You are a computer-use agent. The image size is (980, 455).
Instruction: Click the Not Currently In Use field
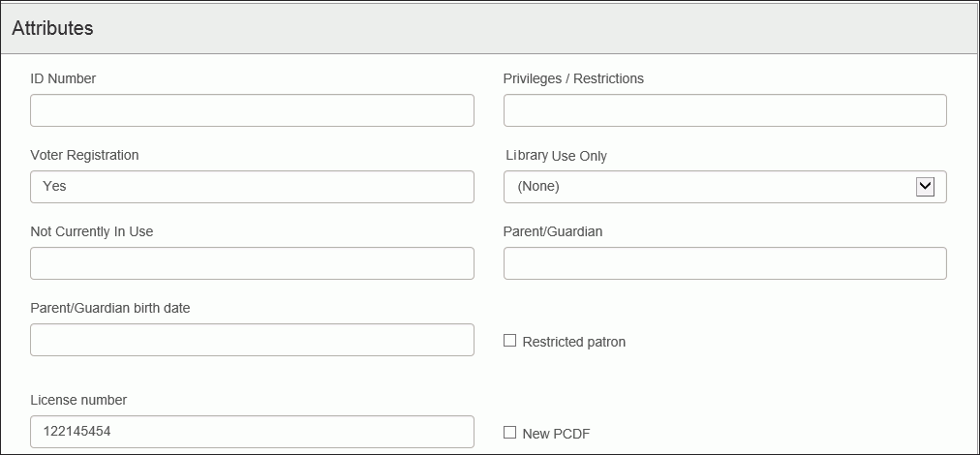click(252, 263)
